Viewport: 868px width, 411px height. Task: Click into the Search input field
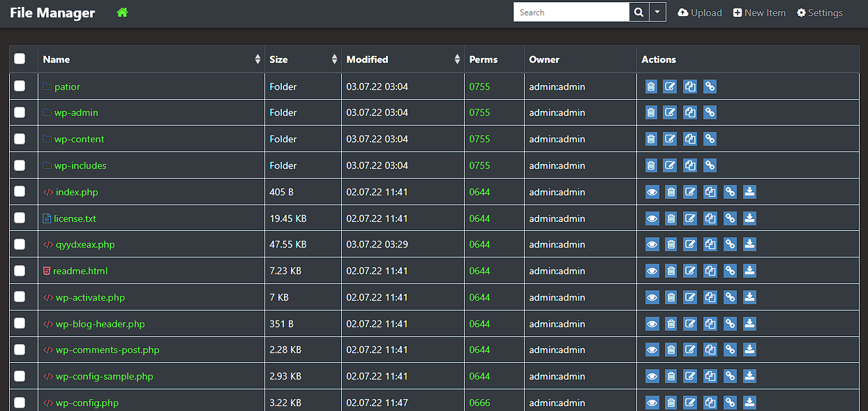coord(571,13)
